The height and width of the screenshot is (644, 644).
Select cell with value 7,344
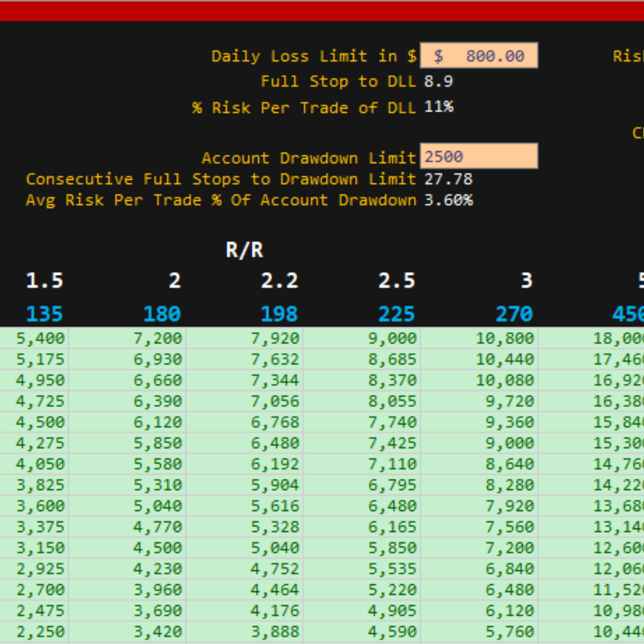pyautogui.click(x=245, y=380)
